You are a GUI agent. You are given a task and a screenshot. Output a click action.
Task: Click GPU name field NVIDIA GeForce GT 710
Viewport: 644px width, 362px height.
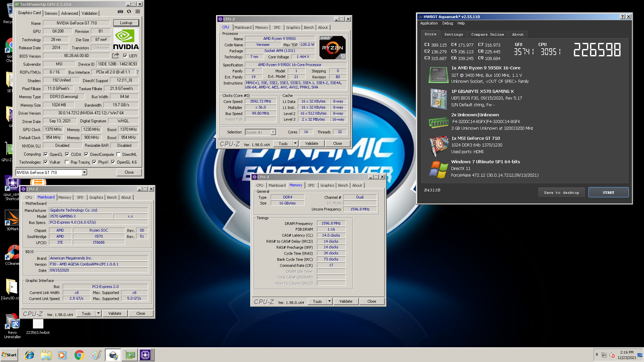76,23
